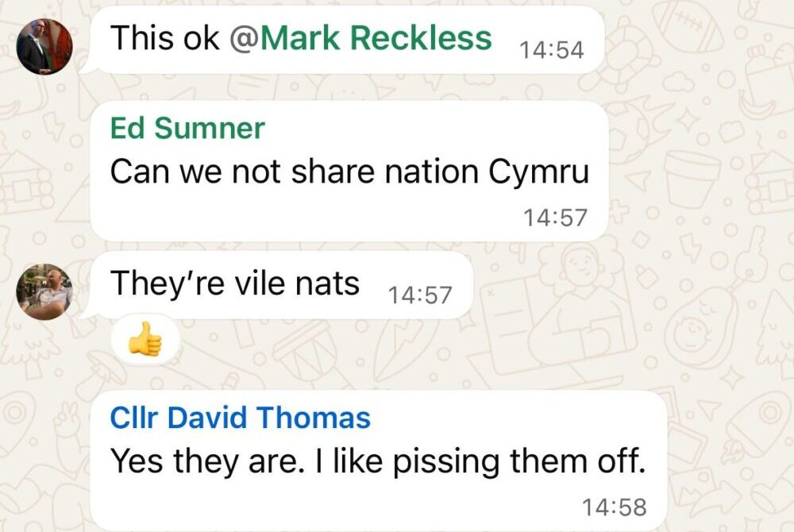Tap the 14:57 timestamp under Ed Sumner's message

555,218
